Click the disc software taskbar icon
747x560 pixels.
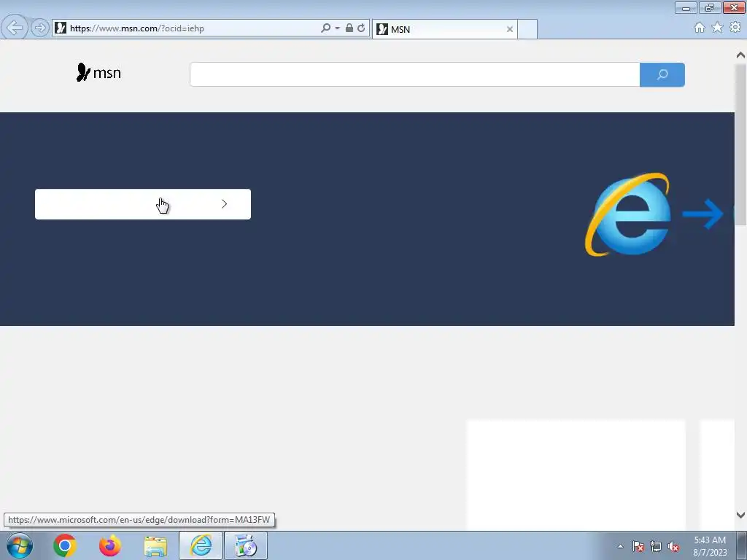click(x=246, y=545)
